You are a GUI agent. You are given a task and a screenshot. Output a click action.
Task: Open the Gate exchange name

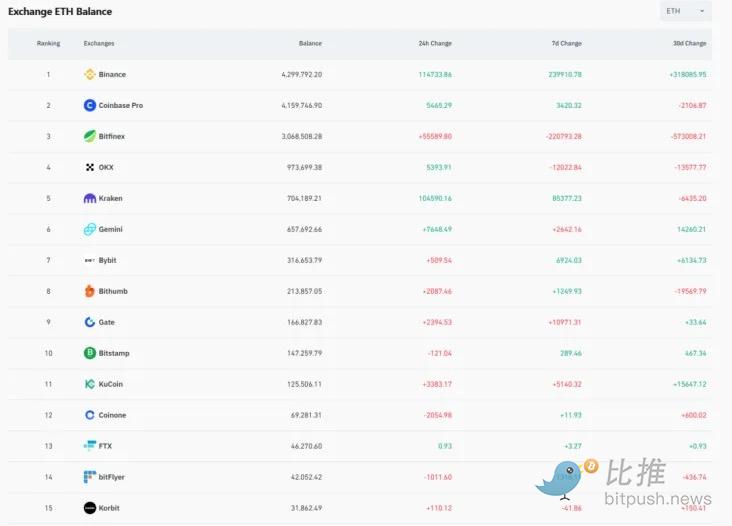pyautogui.click(x=106, y=322)
